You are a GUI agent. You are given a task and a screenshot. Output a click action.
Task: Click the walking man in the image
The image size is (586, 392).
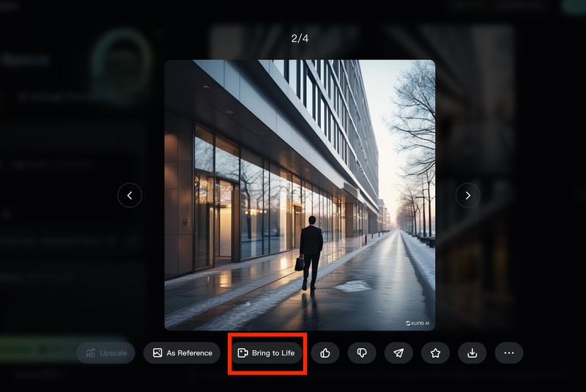click(311, 249)
